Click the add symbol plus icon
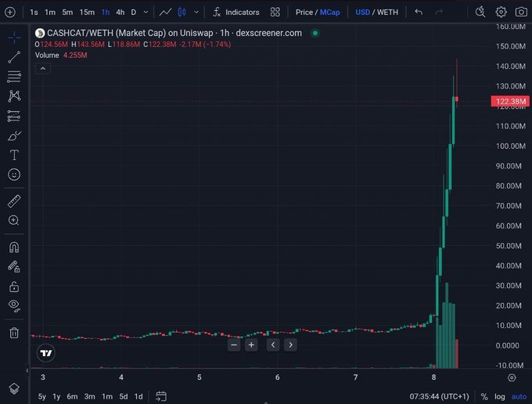This screenshot has width=532, height=404. [10, 13]
